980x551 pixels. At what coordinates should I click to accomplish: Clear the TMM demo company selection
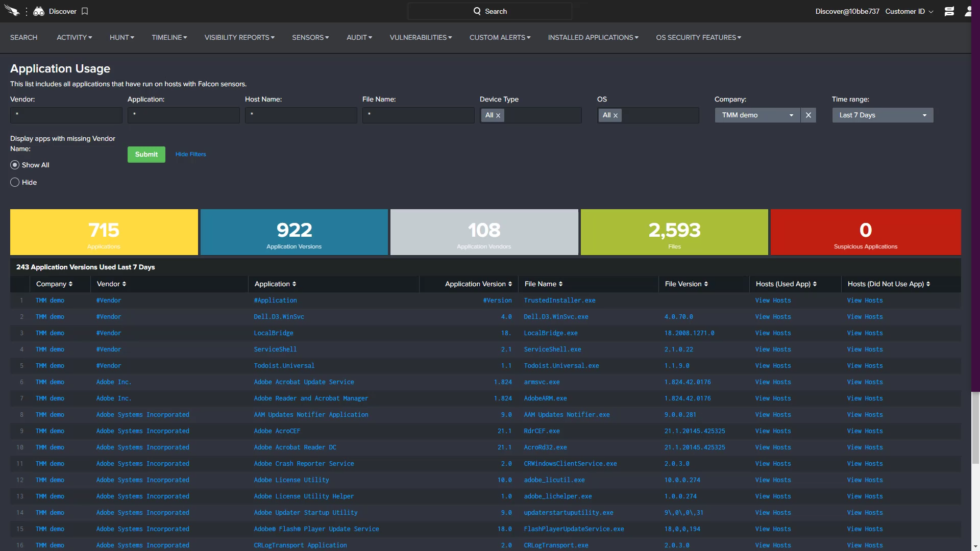pyautogui.click(x=808, y=115)
